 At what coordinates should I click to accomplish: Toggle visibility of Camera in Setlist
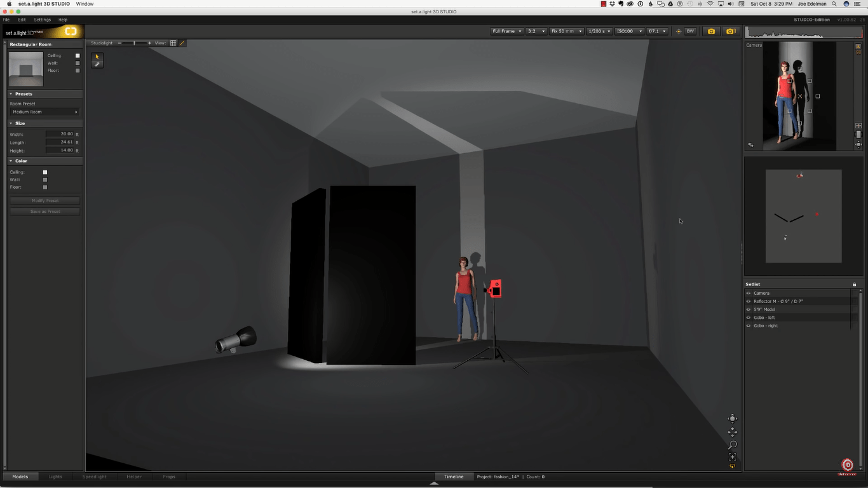(749, 293)
